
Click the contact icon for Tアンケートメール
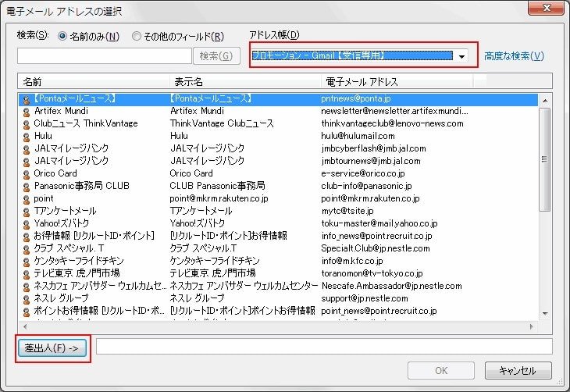[27, 212]
